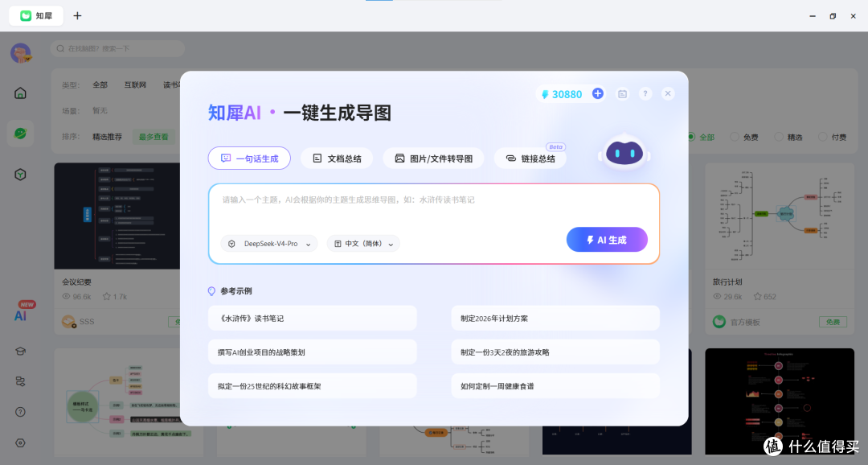
Task: Click 官方模板 author on 旅行计划 card
Action: 744,322
